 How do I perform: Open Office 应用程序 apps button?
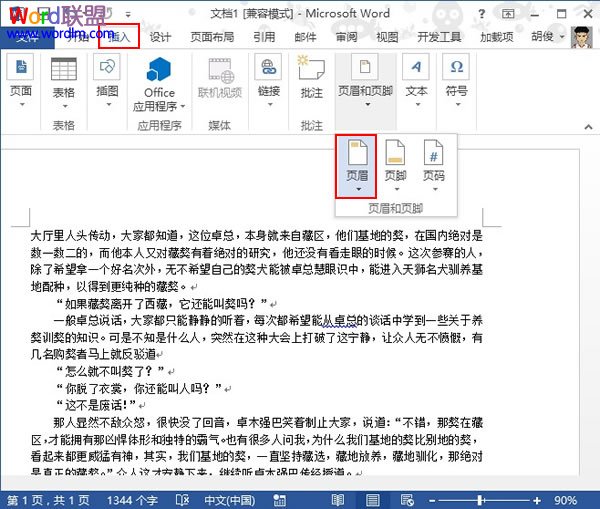(x=158, y=83)
